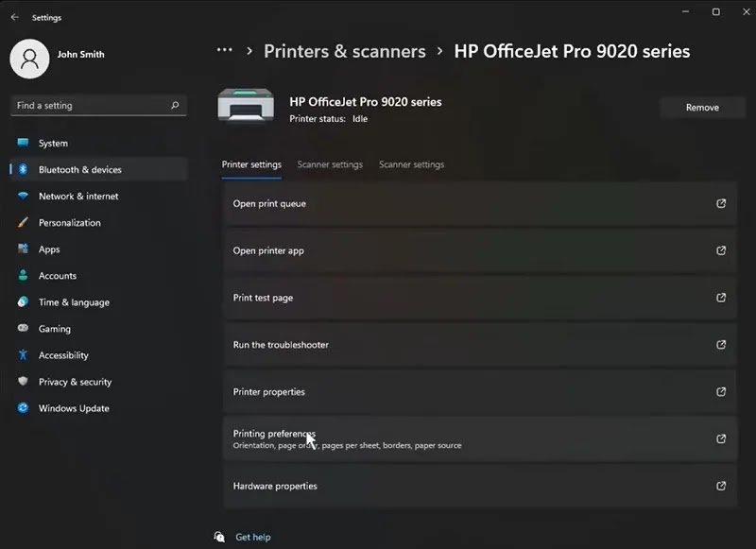Click the Apps sidebar icon
The height and width of the screenshot is (549, 756).
23,249
